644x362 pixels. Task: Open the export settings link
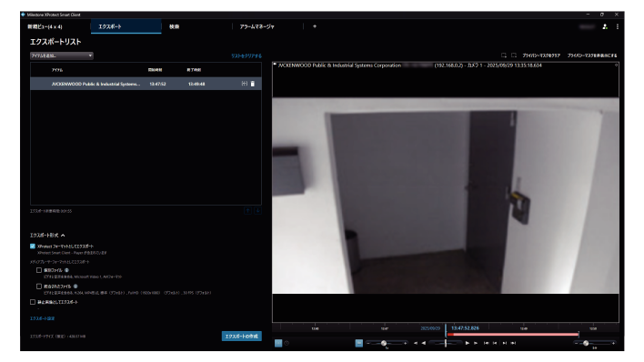tap(42, 319)
